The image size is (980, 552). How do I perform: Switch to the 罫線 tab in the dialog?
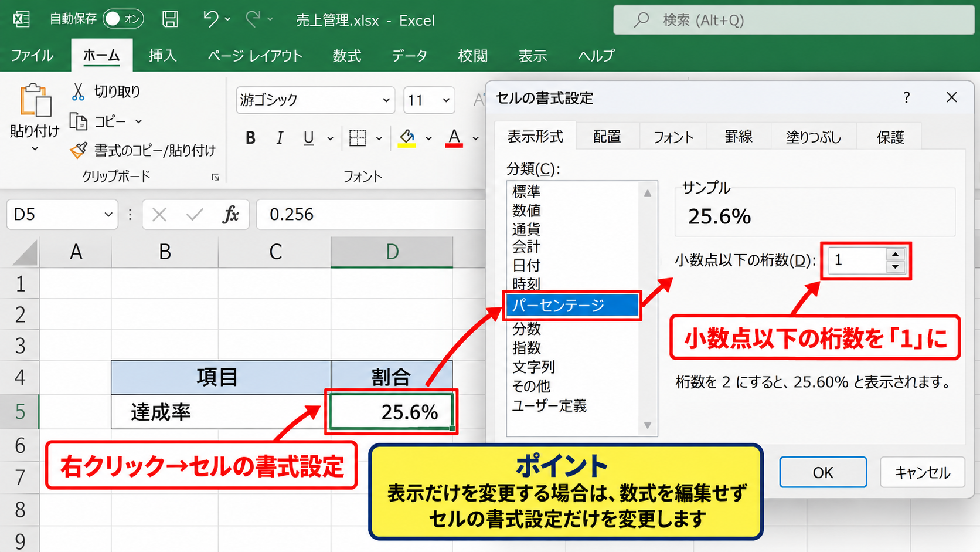(739, 137)
